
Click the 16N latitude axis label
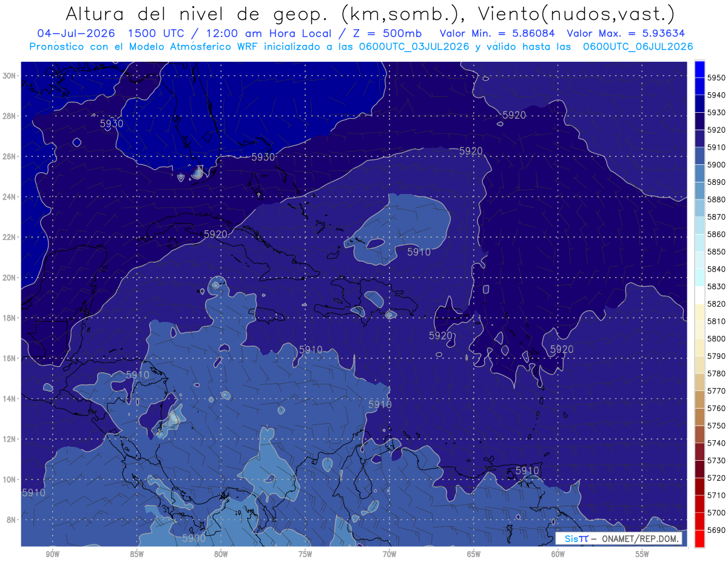pyautogui.click(x=10, y=358)
